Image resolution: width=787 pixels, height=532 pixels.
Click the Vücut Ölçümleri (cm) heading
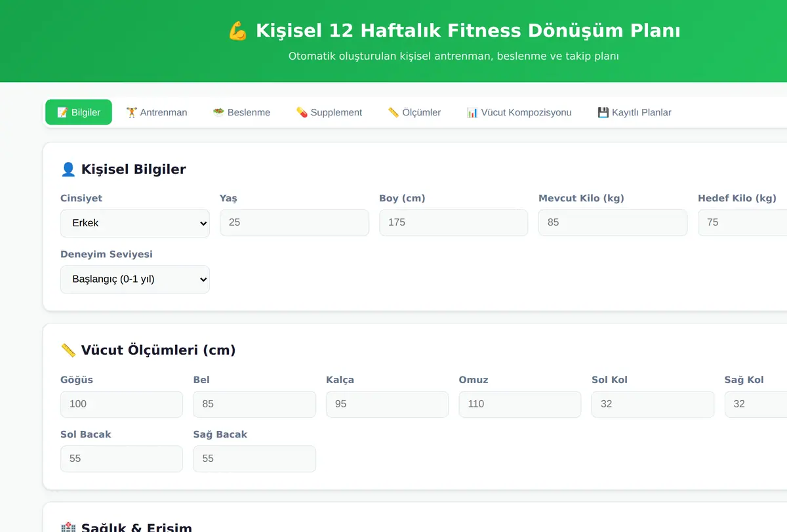[x=158, y=350]
